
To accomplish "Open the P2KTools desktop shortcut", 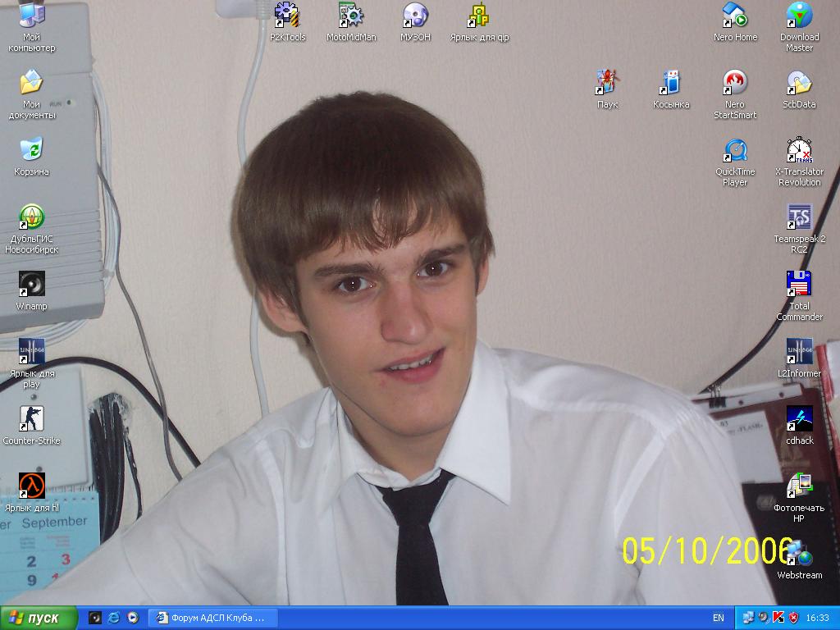I will 287,16.
